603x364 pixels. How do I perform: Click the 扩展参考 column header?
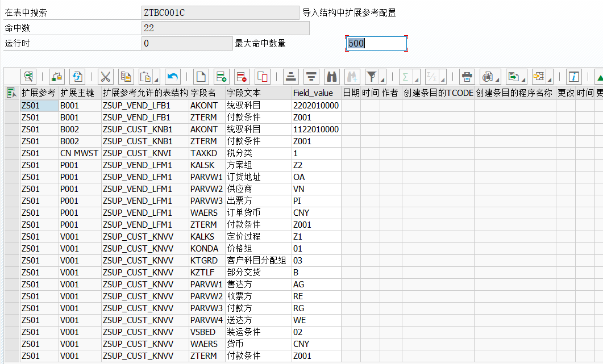39,93
